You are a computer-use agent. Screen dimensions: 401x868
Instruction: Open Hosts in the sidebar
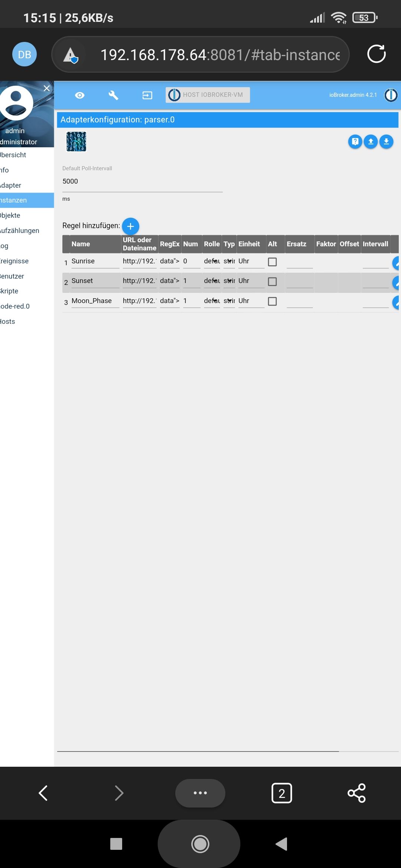[x=27, y=321]
